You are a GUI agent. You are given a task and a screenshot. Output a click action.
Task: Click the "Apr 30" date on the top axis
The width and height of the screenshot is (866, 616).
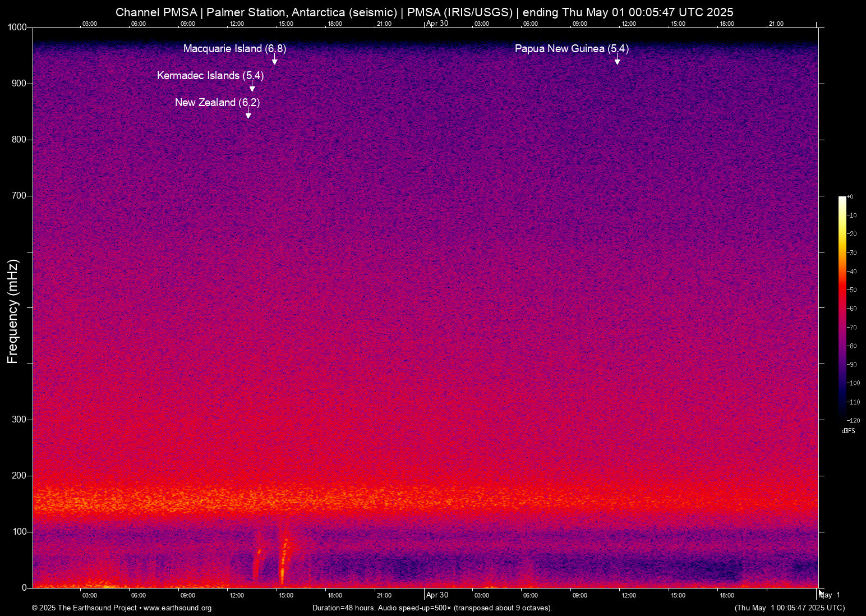click(437, 24)
